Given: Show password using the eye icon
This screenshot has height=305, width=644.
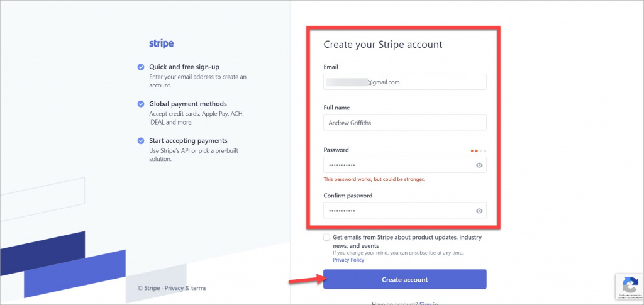Looking at the screenshot, I should [479, 165].
